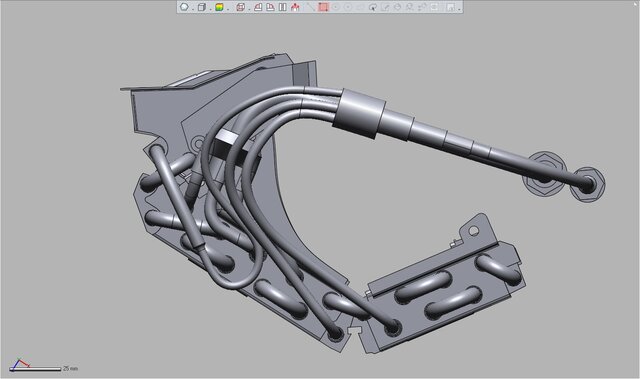Click the red house home view icon
This screenshot has width=640, height=379.
[295, 7]
